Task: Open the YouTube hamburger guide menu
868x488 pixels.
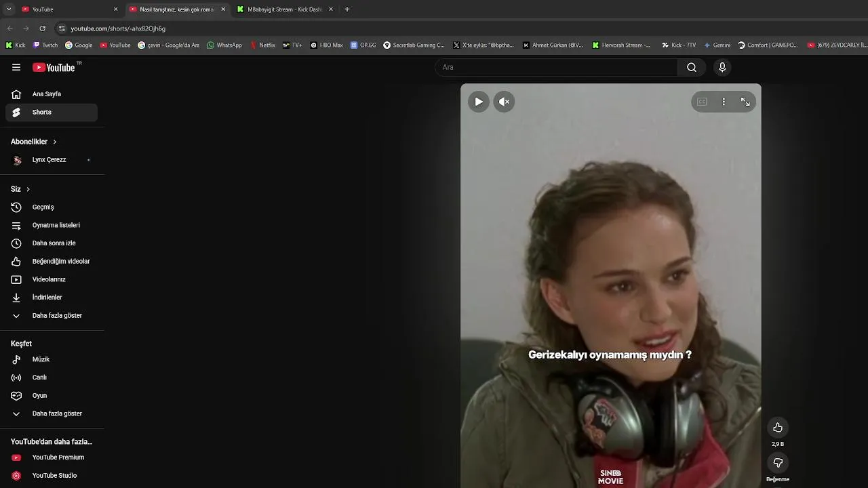Action: [x=16, y=67]
